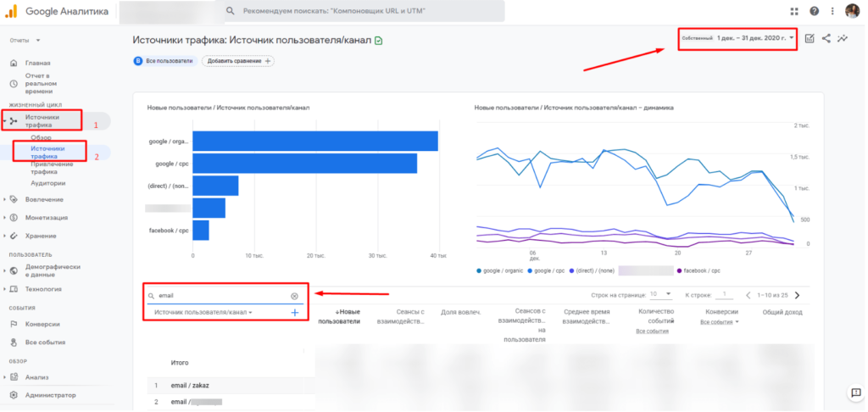Click the google / organic bar
The height and width of the screenshot is (412, 868).
315,142
